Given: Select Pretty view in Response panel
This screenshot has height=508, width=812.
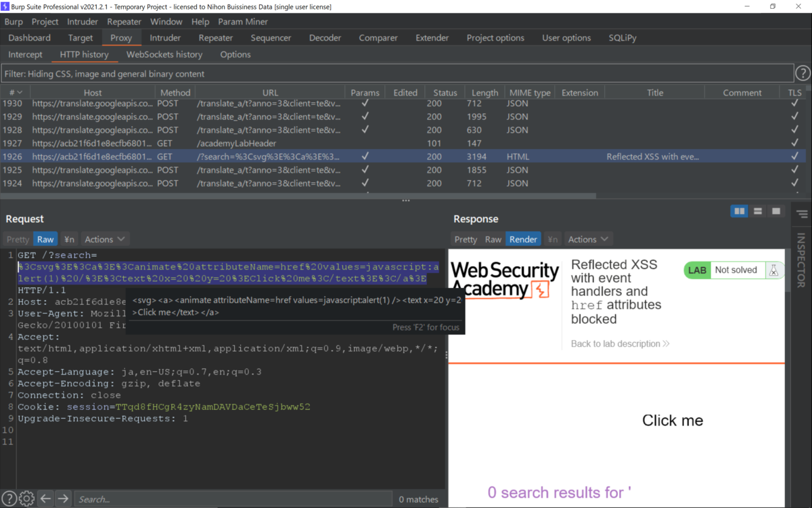Looking at the screenshot, I should coord(466,239).
